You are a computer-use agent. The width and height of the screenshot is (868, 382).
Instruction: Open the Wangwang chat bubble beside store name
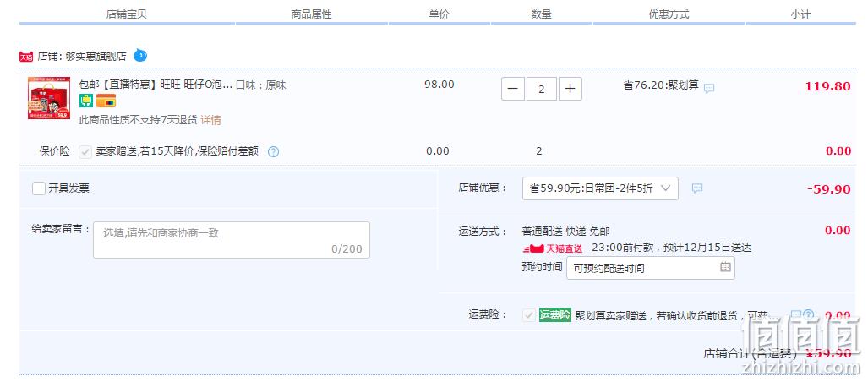tap(140, 56)
